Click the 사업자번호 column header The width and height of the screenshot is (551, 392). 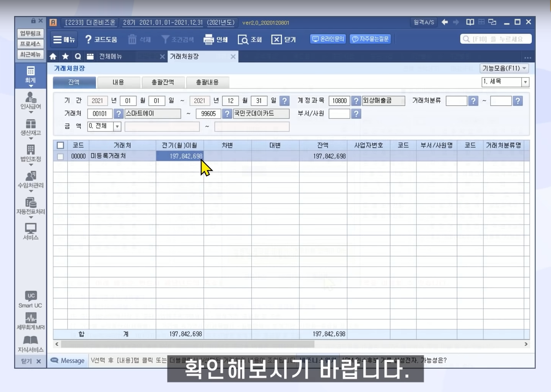(369, 145)
